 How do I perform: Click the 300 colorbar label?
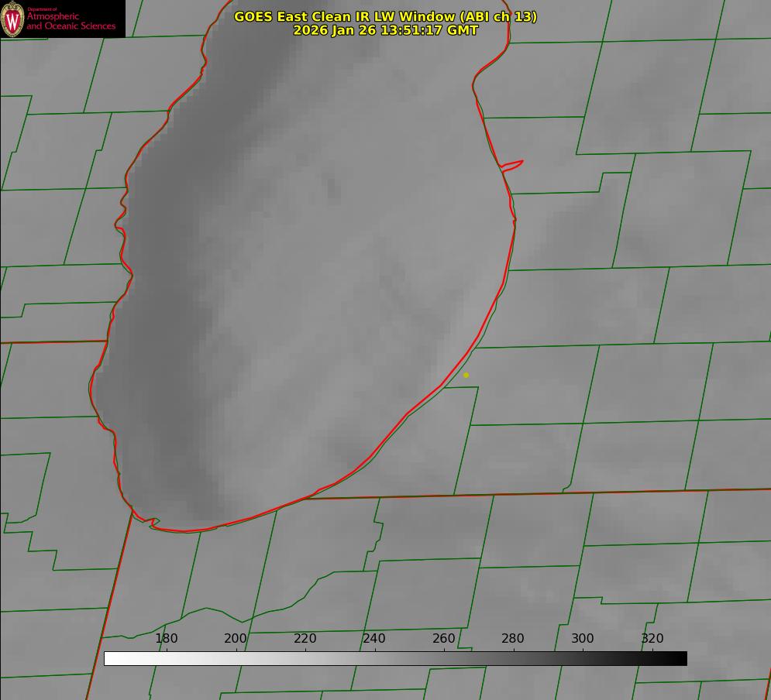tap(583, 638)
